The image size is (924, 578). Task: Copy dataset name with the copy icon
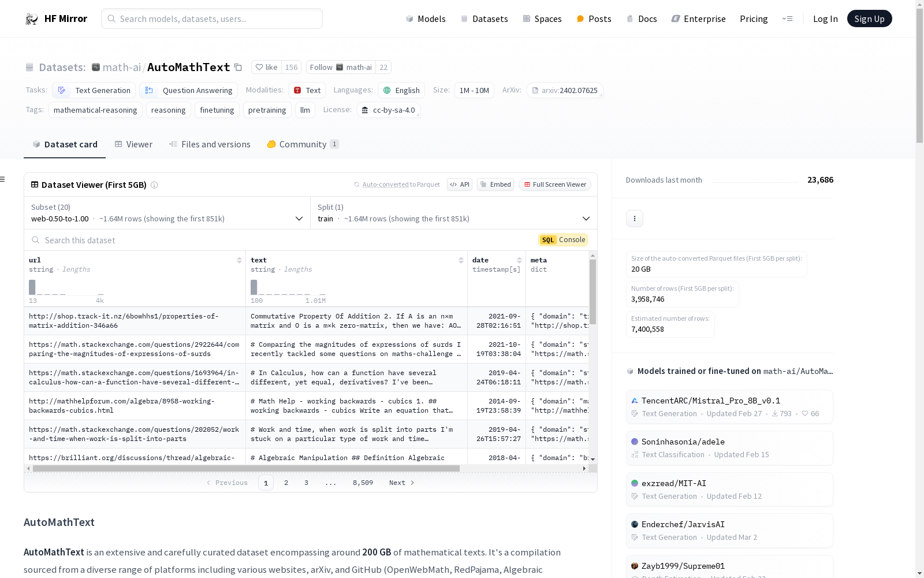click(238, 67)
